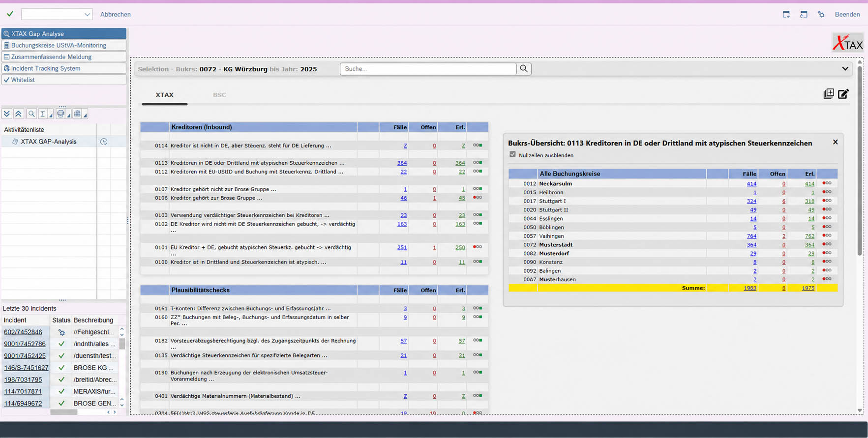
Task: Switch to the BSC tab
Action: (219, 95)
